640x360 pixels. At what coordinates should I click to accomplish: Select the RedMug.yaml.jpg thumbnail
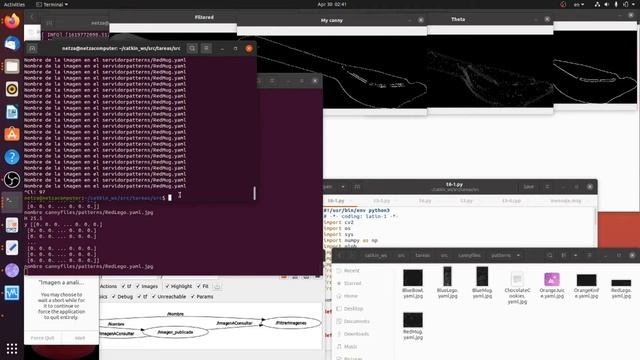pyautogui.click(x=413, y=320)
